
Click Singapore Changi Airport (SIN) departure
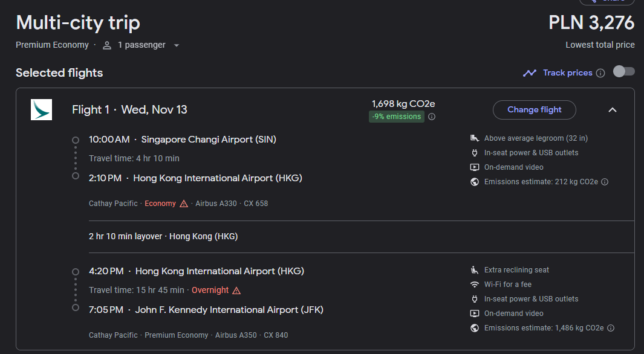click(x=209, y=140)
